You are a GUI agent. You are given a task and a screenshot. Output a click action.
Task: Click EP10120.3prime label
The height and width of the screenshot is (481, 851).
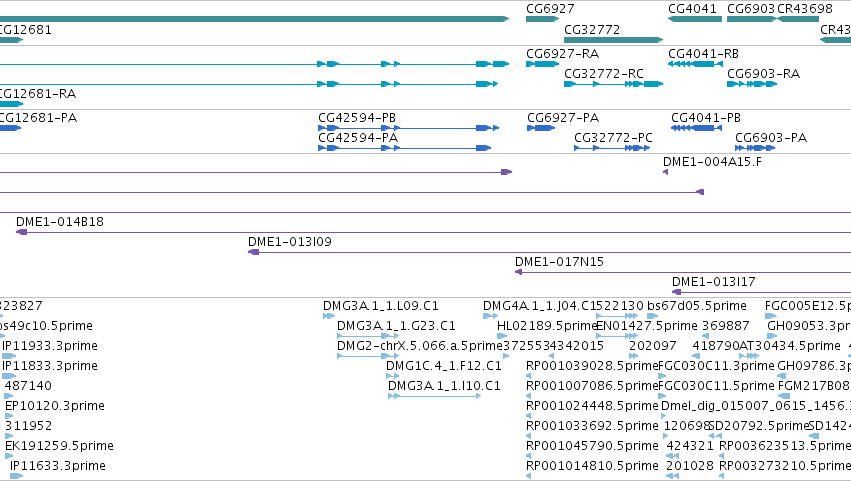click(54, 406)
